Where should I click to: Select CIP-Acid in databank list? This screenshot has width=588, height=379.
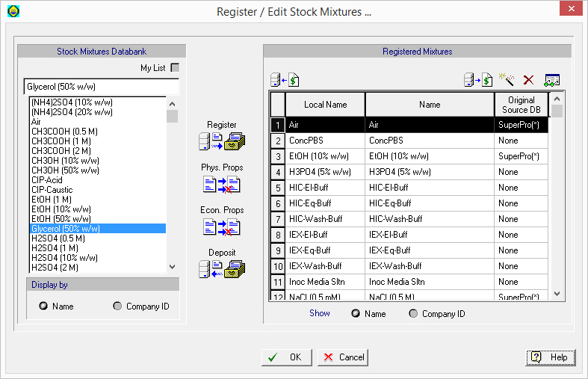click(x=97, y=180)
